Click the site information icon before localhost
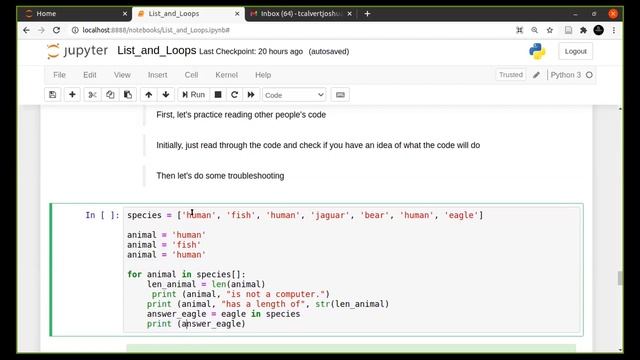The width and height of the screenshot is (640, 360). (75, 30)
